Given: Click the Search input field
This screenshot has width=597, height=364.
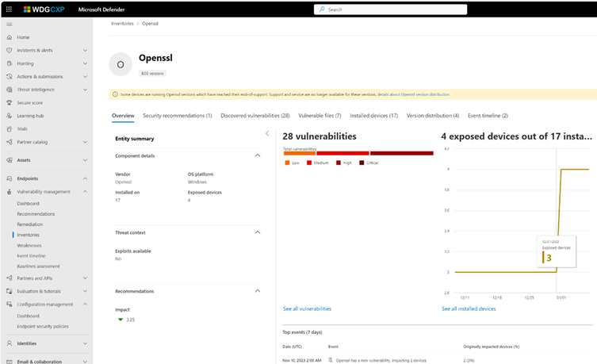Looking at the screenshot, I should click(390, 10).
